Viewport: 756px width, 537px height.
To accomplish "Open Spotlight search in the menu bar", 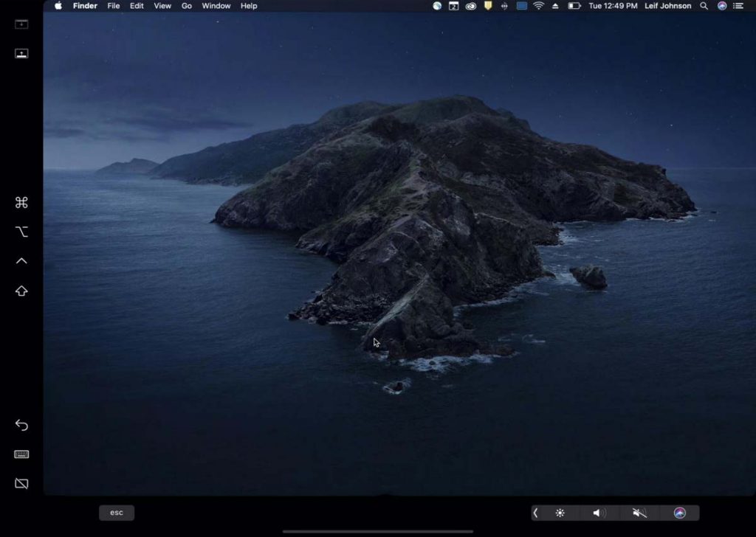I will tap(703, 6).
